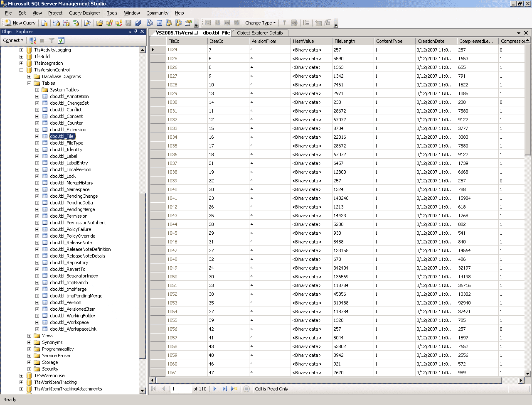Close the Object Explorer panel

coord(142,32)
